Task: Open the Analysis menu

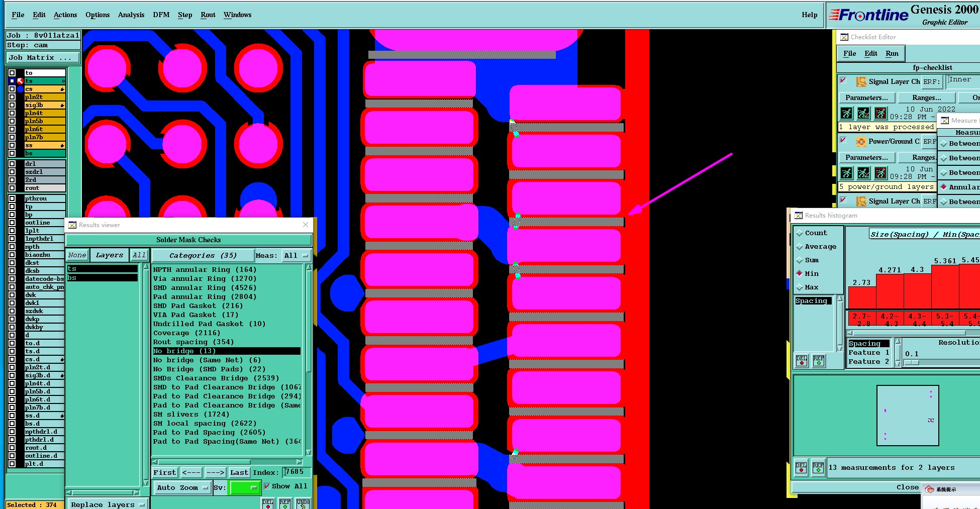Action: click(131, 15)
